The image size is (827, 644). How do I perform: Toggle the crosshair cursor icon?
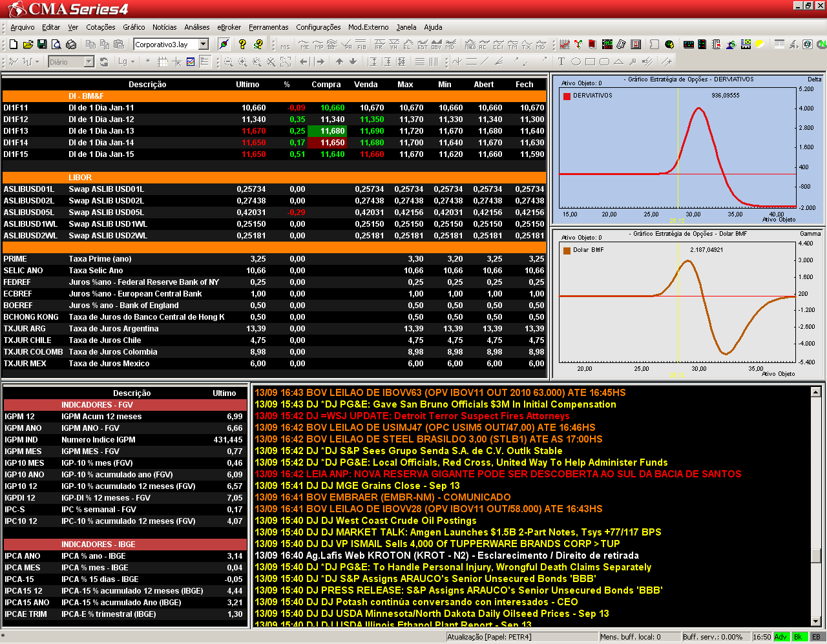[x=176, y=62]
